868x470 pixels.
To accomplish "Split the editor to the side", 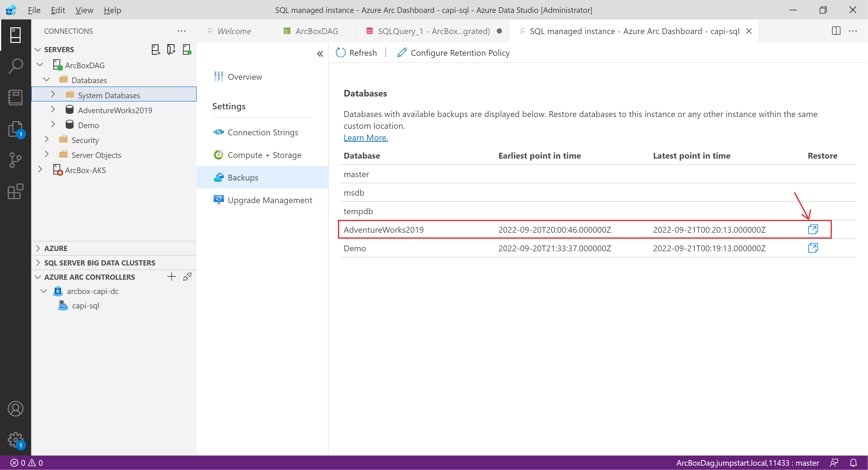I will click(836, 31).
